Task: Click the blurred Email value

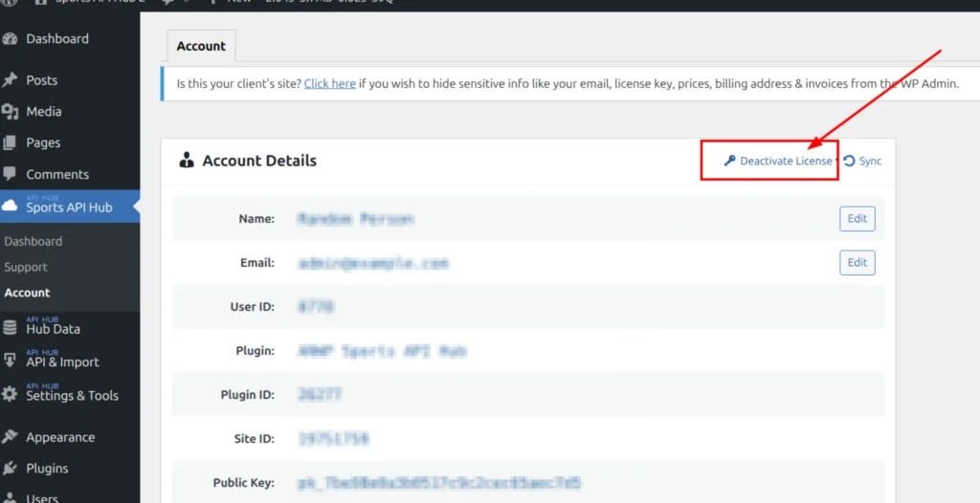Action: point(373,263)
